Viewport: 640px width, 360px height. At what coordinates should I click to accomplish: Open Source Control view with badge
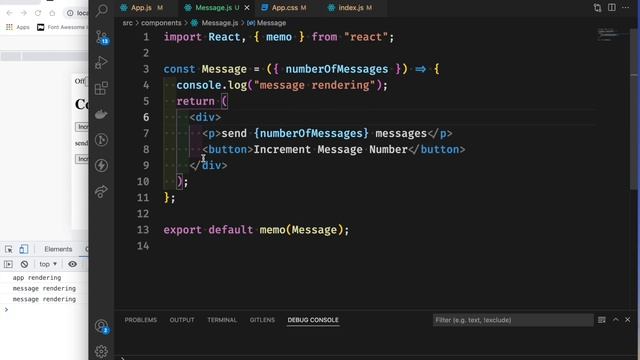point(102,37)
